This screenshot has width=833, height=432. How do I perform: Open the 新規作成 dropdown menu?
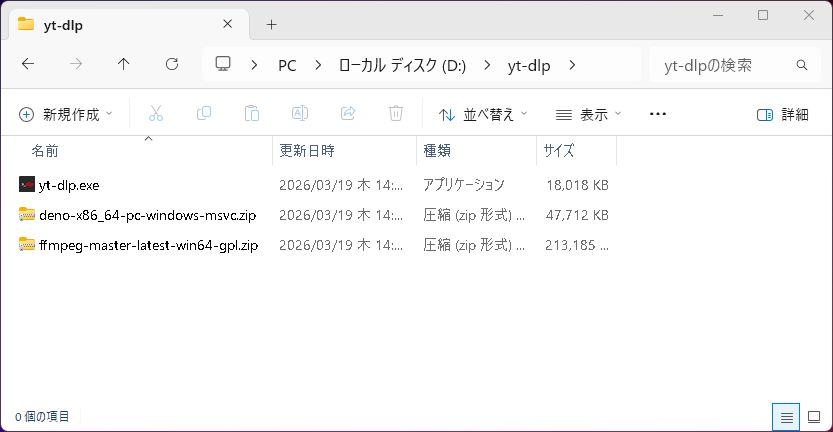tap(65, 114)
